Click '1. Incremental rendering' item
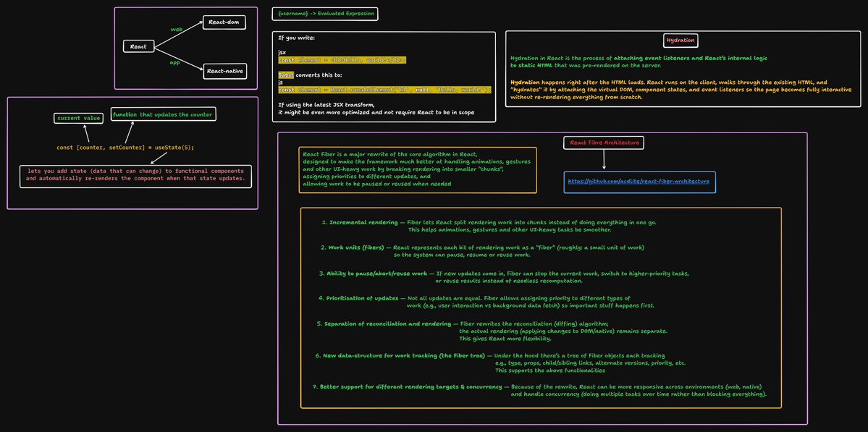Viewport: 868px width, 432px height. pyautogui.click(x=489, y=226)
